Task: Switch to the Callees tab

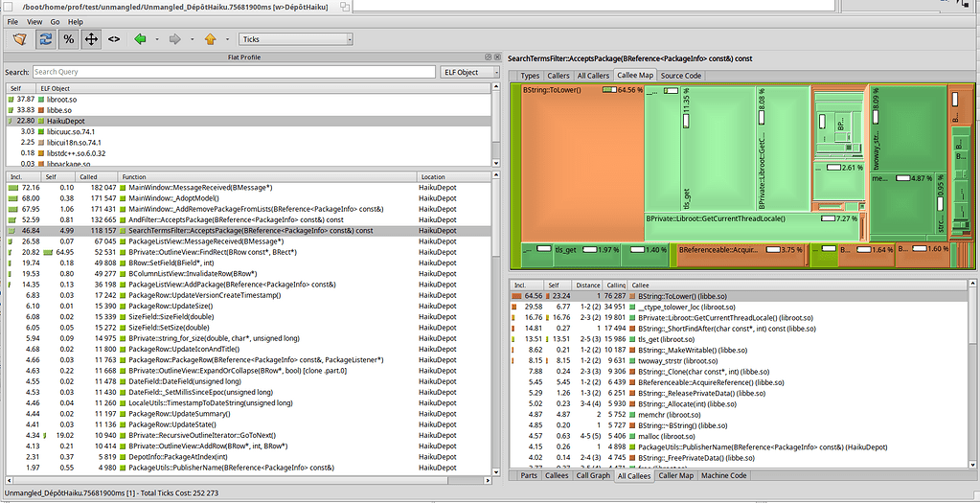Action: point(557,475)
